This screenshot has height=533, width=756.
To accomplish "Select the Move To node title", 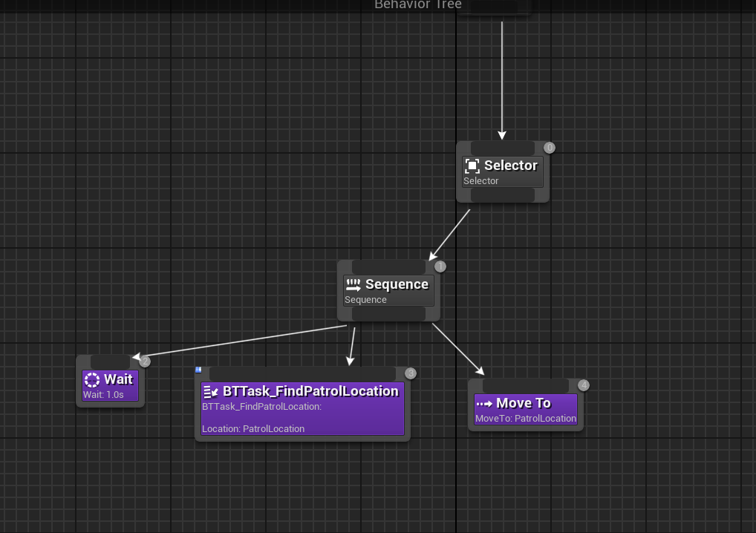I will tap(523, 403).
